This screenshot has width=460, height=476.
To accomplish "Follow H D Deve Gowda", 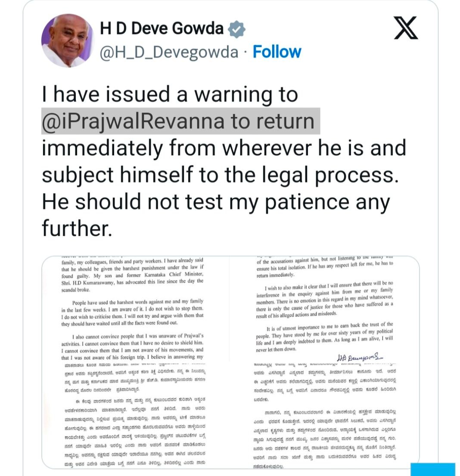I will click(277, 52).
